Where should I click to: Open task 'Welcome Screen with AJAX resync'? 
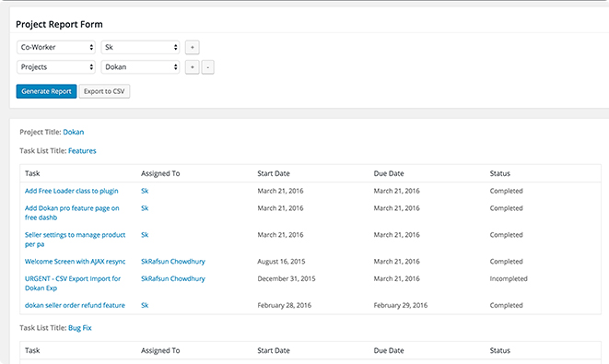75,262
